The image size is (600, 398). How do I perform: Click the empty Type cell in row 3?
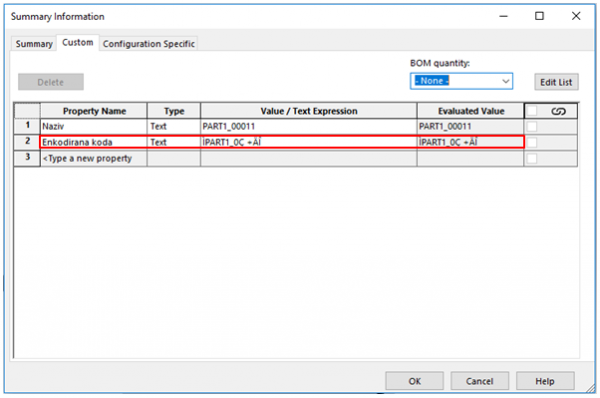pyautogui.click(x=174, y=158)
